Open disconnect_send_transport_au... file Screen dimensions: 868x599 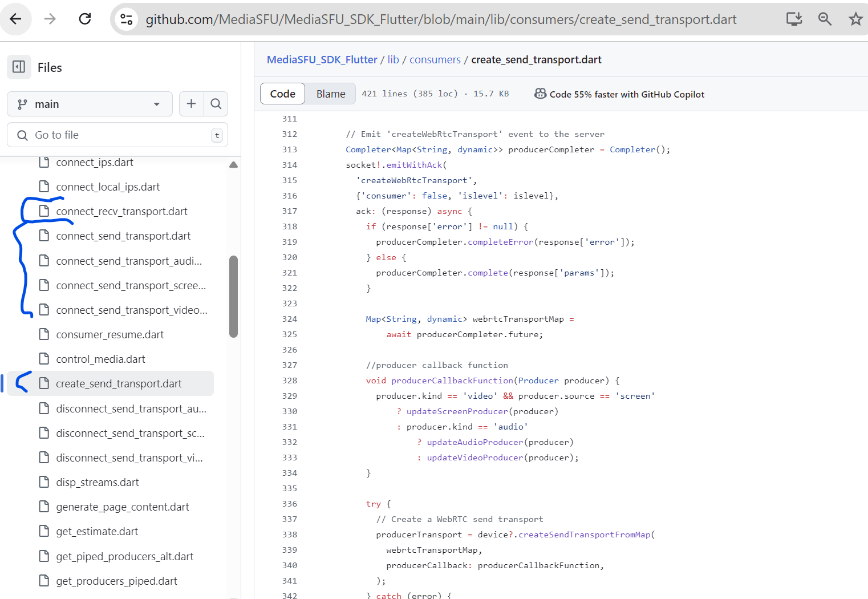tap(131, 409)
